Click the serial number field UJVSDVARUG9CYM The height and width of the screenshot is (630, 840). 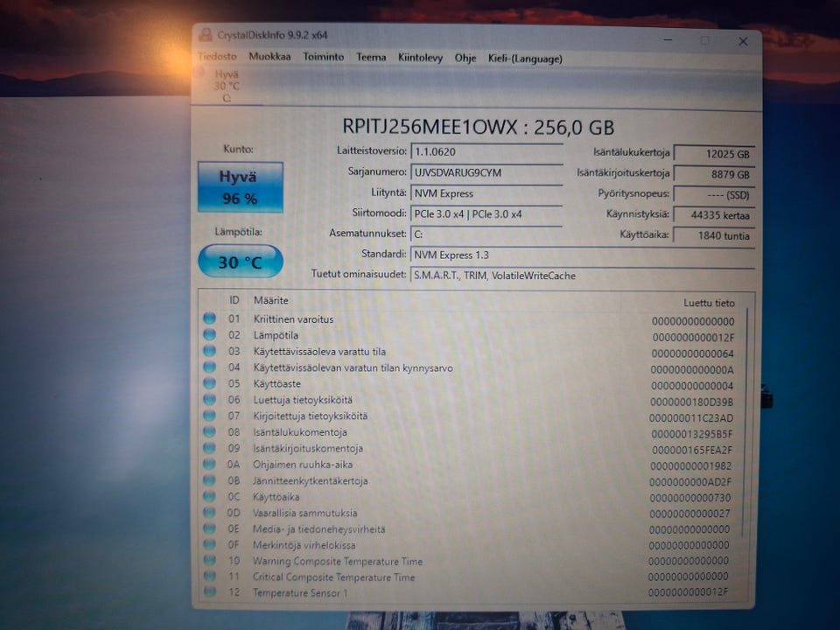[486, 172]
